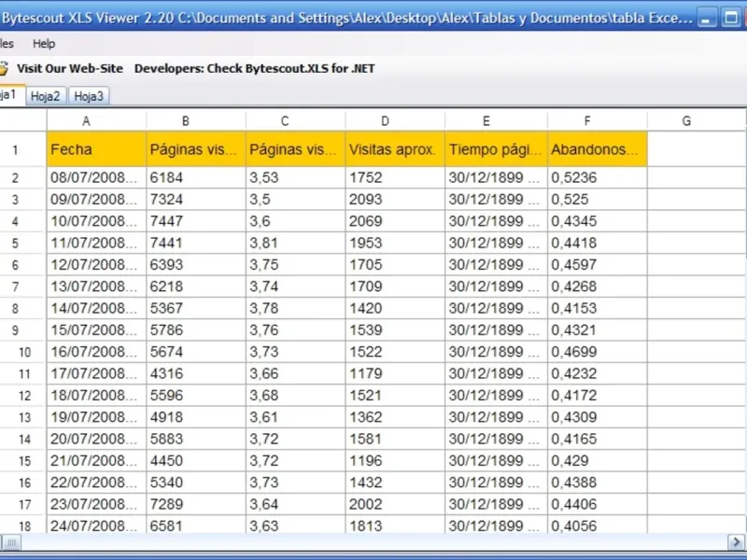Click the Visit Our Web-Site toolbar icon
This screenshot has height=560, width=747.
4,68
